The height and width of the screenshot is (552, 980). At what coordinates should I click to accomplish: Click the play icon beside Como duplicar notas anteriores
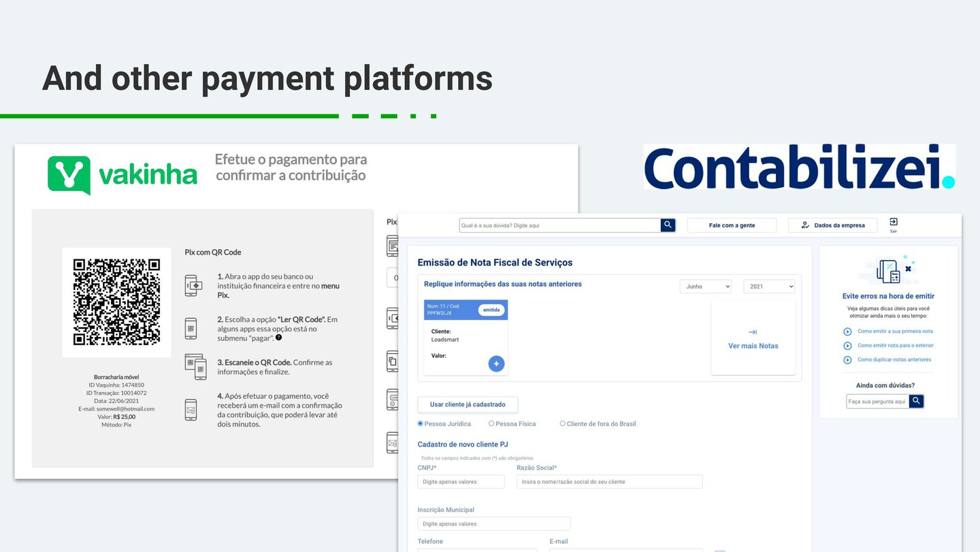point(847,359)
